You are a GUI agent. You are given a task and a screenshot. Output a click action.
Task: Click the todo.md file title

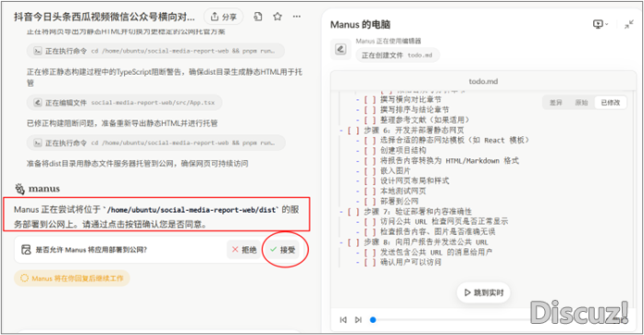tap(483, 81)
